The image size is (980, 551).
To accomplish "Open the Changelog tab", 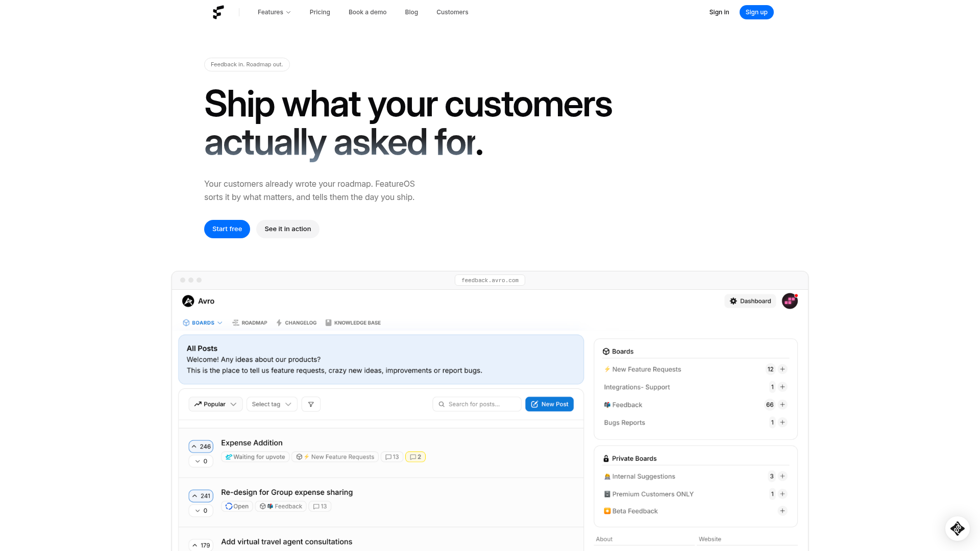I will [296, 323].
